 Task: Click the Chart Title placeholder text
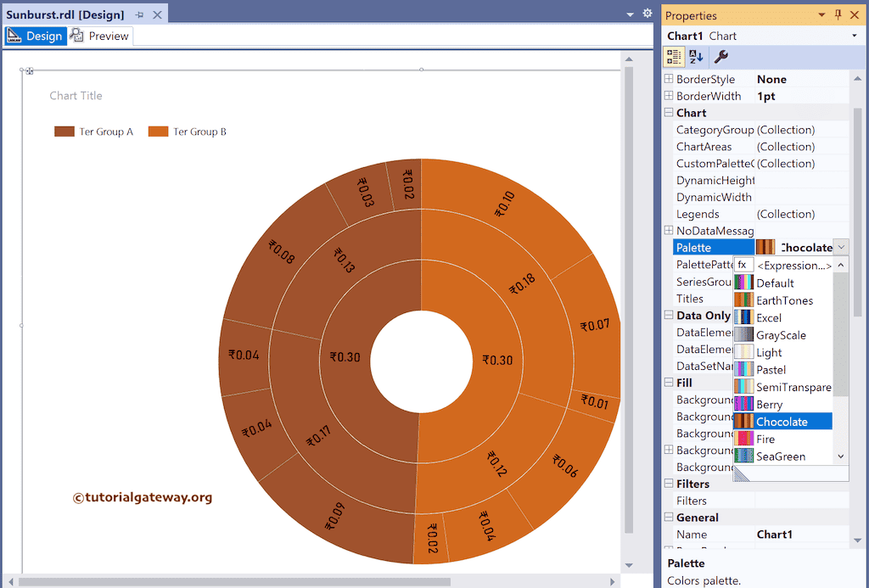click(x=76, y=96)
